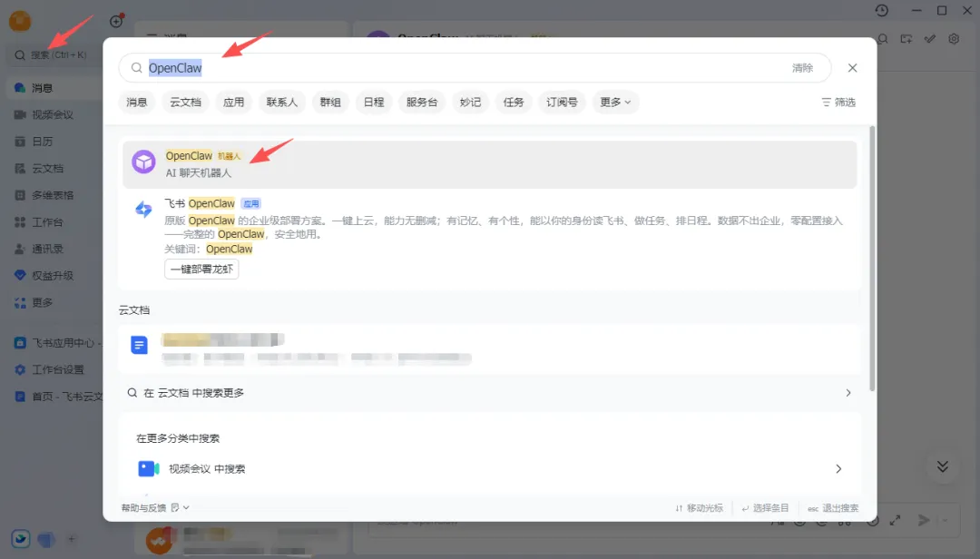
Task: Filter results by 联系人 tab
Action: pyautogui.click(x=282, y=102)
